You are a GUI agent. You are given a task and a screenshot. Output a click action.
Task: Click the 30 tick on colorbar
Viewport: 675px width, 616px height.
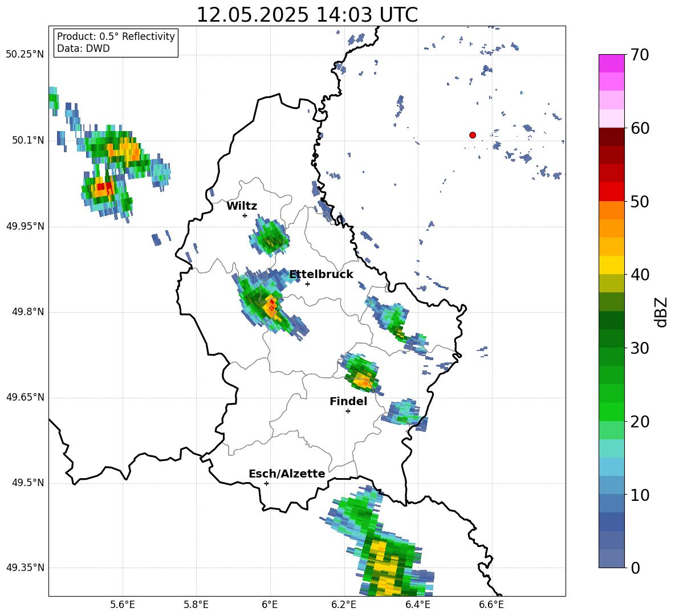(x=639, y=348)
